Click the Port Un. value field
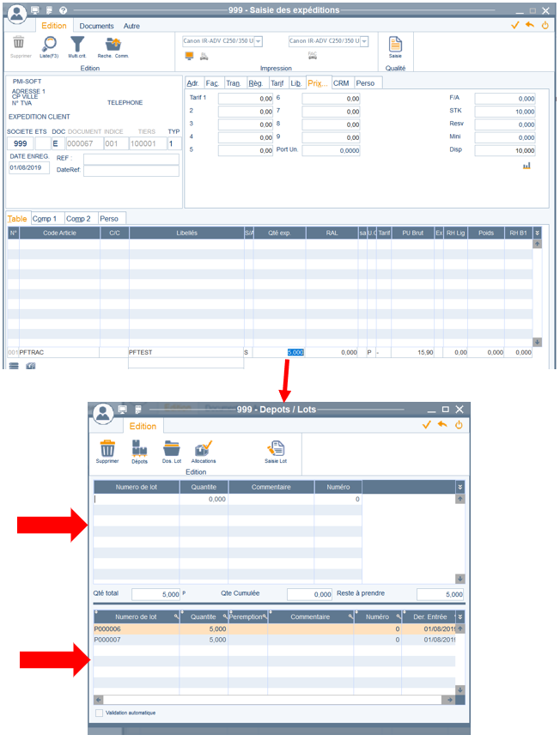This screenshot has width=560, height=741. click(331, 151)
